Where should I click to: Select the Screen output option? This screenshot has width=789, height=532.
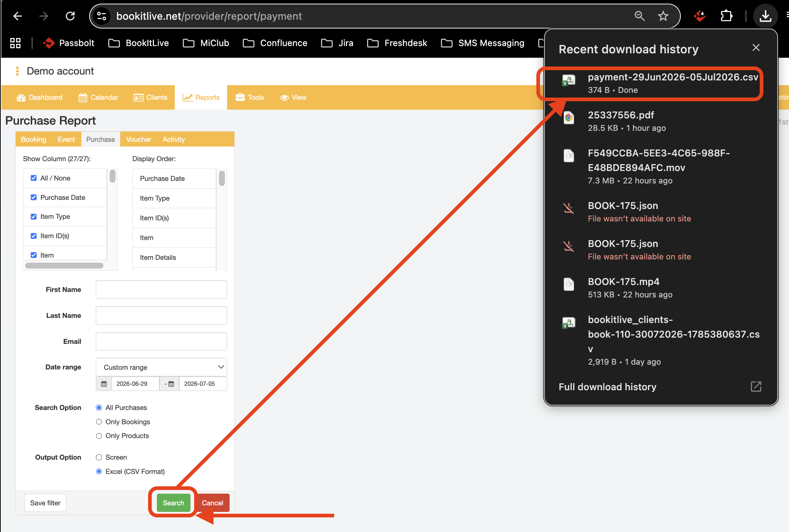point(99,457)
